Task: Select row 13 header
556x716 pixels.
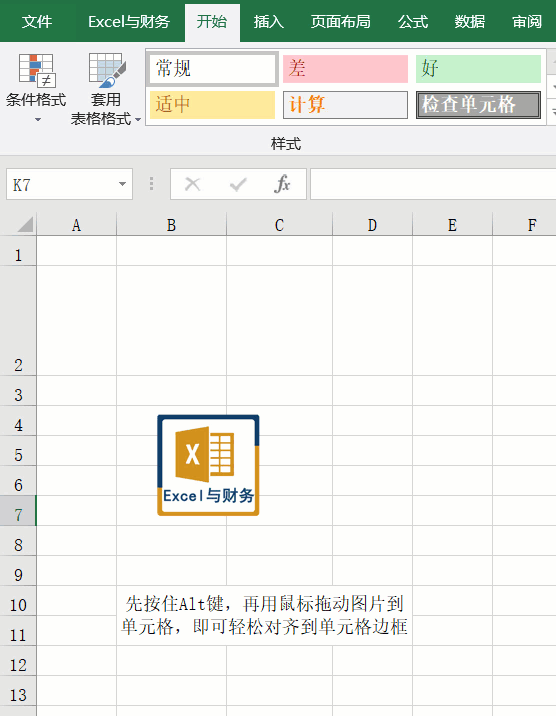Action: pyautogui.click(x=18, y=690)
